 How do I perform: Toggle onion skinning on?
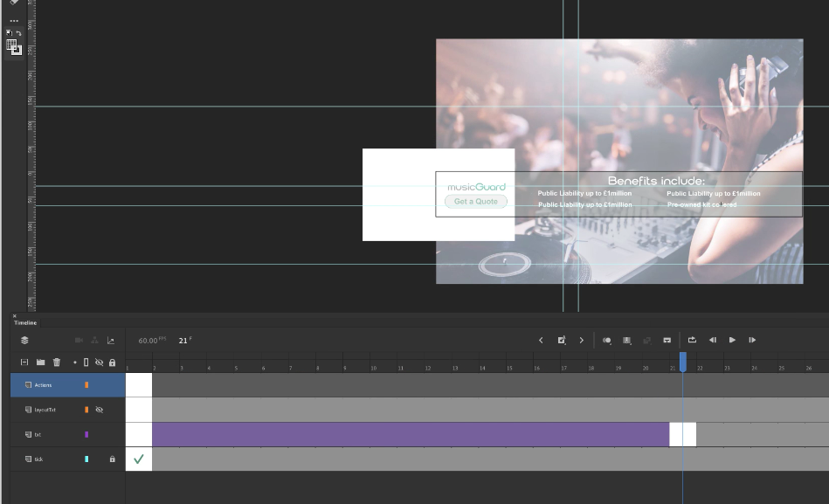606,340
